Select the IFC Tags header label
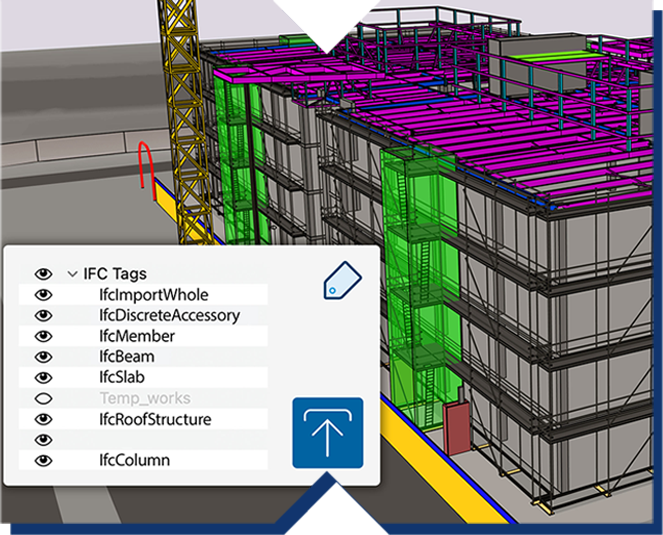 115,274
